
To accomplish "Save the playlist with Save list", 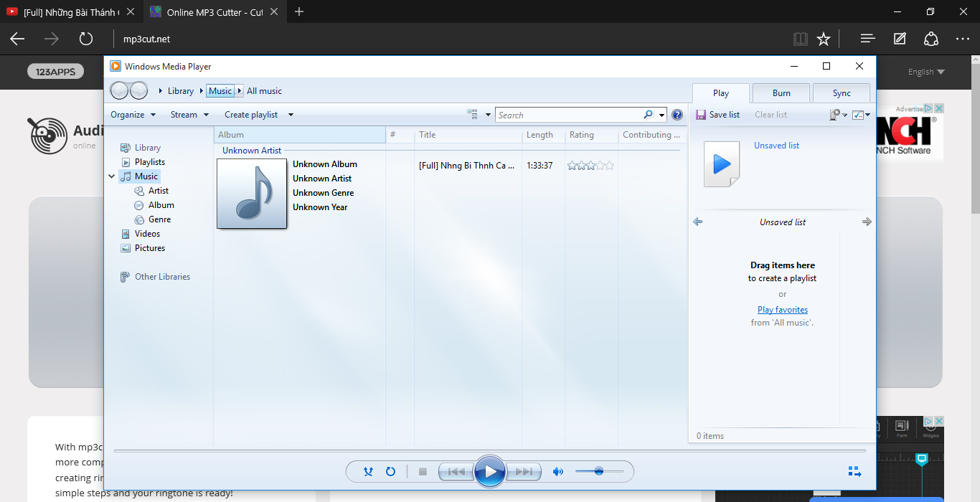I will tap(718, 115).
